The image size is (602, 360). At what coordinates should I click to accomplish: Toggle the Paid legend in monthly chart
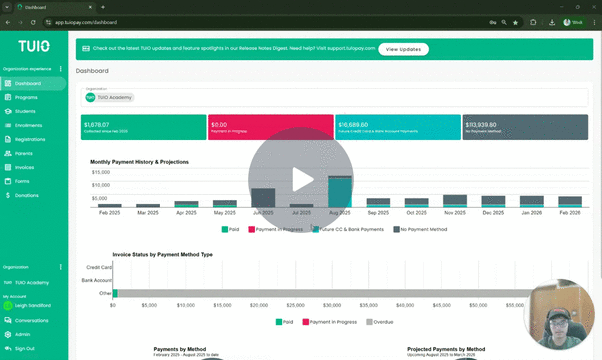pos(230,230)
